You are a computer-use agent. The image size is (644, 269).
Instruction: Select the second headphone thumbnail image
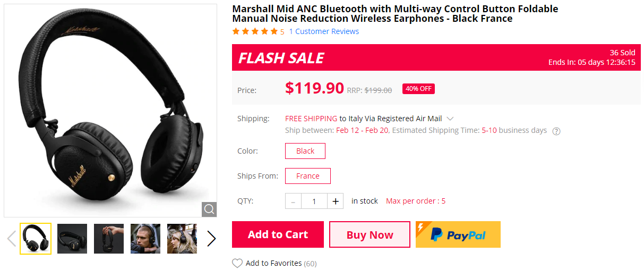coord(72,239)
